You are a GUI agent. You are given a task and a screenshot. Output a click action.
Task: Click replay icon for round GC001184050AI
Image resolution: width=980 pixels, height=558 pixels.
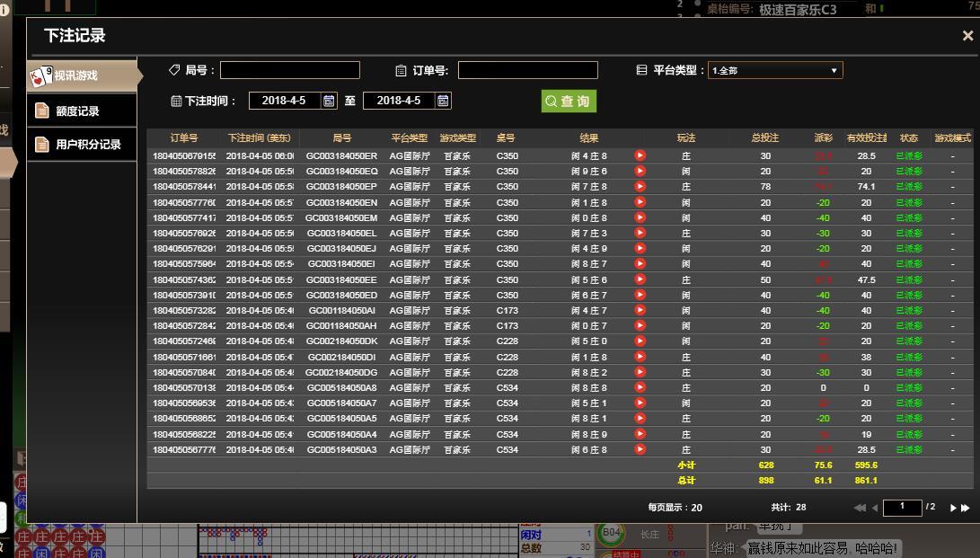[640, 310]
